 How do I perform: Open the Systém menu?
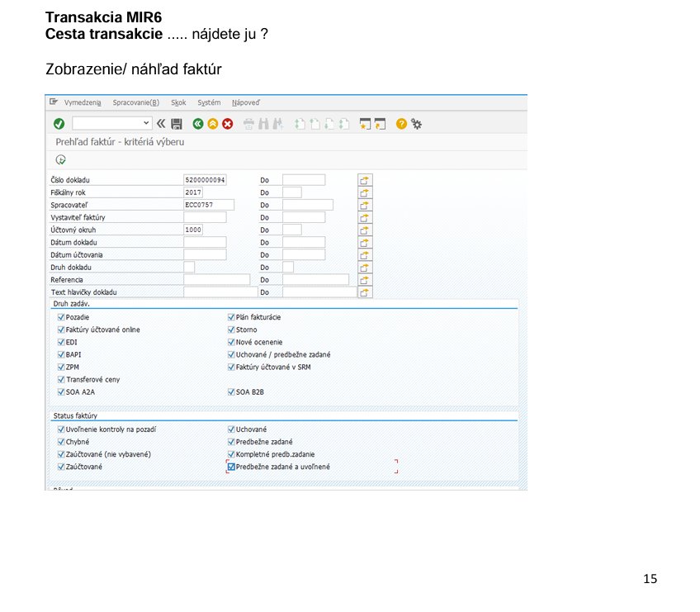(x=209, y=102)
